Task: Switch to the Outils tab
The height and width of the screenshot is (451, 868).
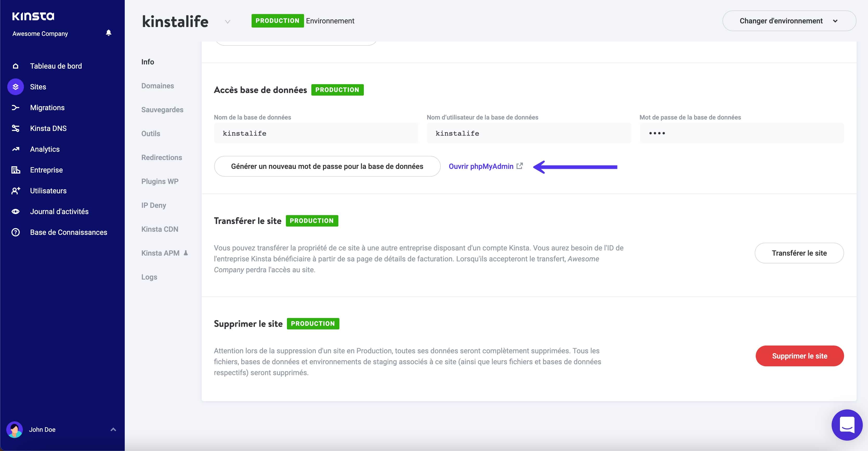Action: pos(151,134)
